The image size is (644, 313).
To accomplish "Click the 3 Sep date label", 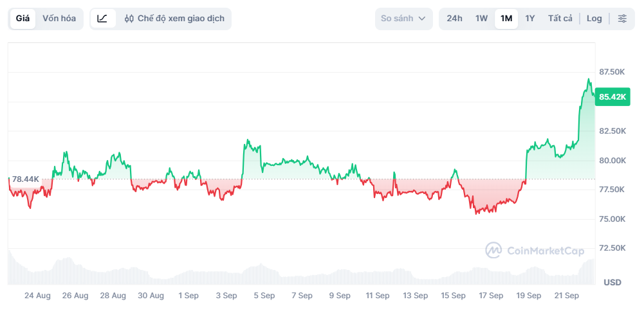I will pyautogui.click(x=226, y=296).
